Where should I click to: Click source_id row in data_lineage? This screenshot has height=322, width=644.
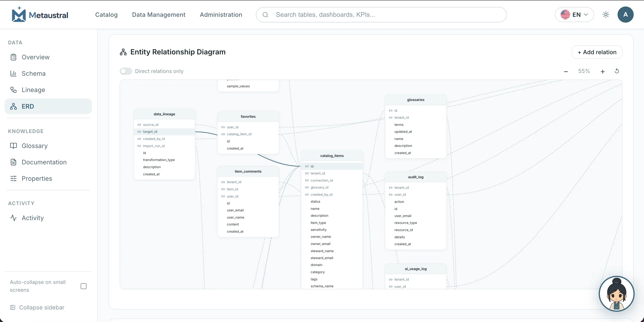[x=164, y=125]
